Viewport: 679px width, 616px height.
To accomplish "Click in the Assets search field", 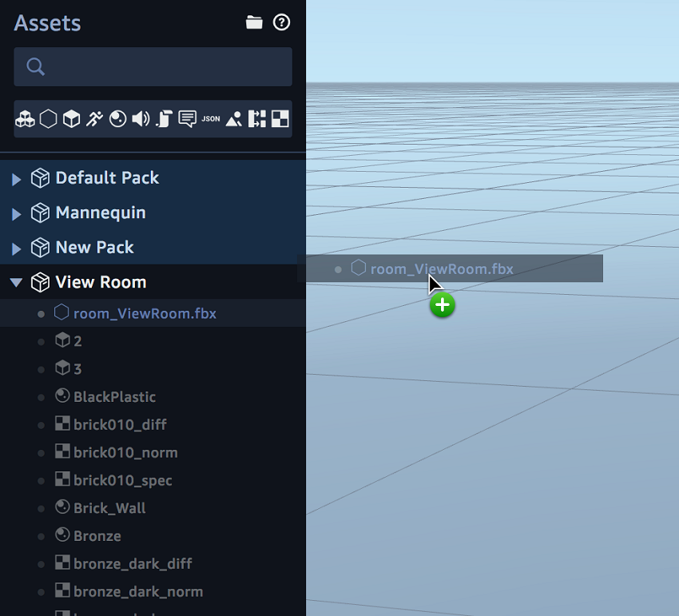I will [160, 66].
